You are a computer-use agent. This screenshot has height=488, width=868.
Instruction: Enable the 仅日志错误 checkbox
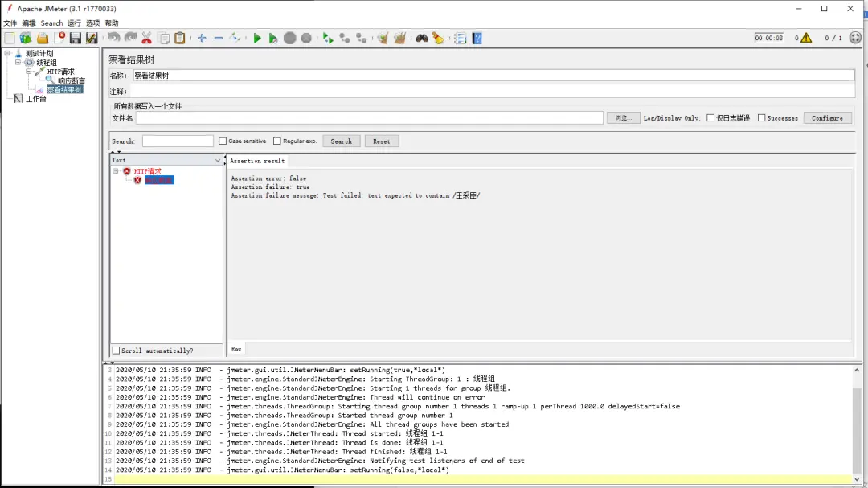710,118
